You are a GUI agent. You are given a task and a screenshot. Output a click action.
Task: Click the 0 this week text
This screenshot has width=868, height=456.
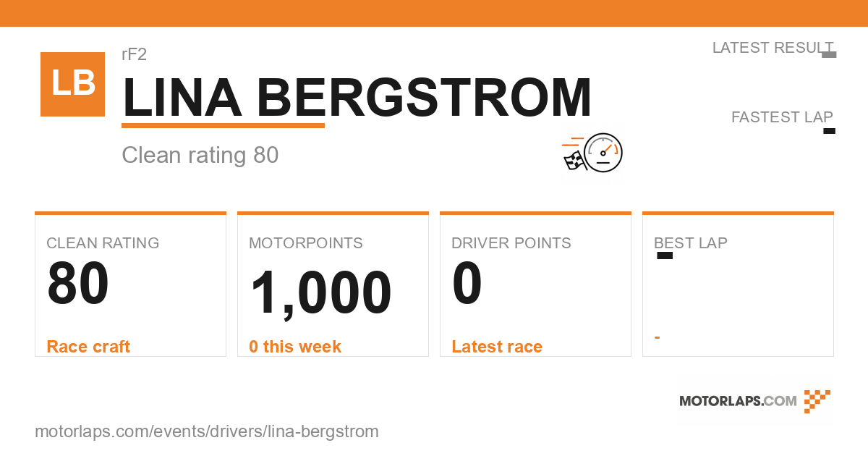tap(295, 347)
